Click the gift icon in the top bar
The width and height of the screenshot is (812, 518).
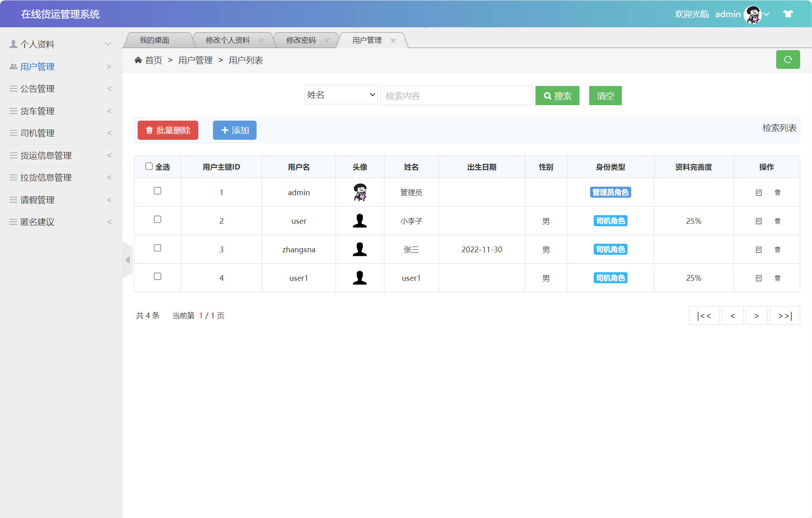click(x=788, y=13)
